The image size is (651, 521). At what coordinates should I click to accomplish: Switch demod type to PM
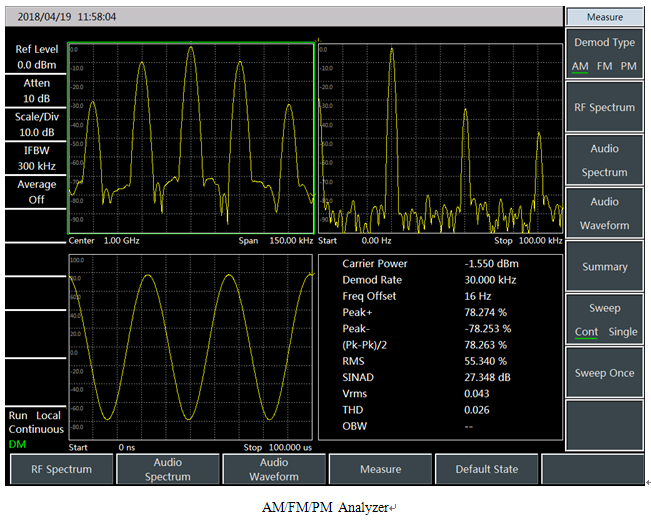point(628,66)
